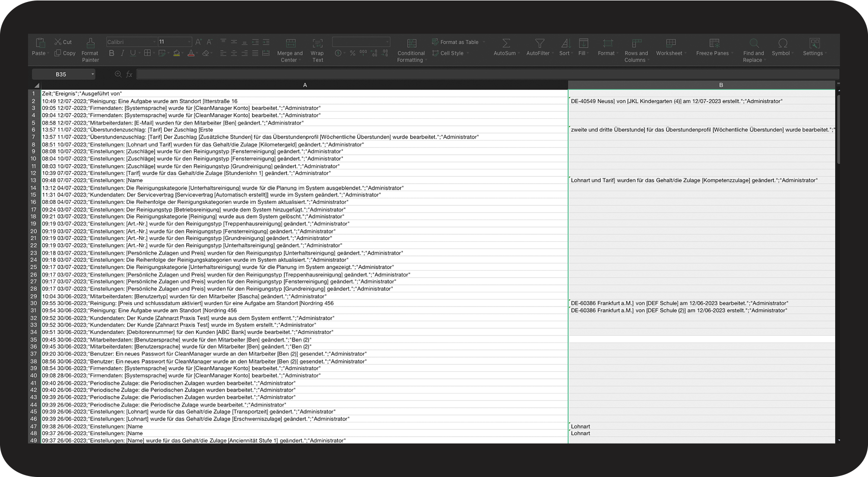The image size is (868, 477).
Task: Click the Symbol omega icon
Action: (x=783, y=43)
